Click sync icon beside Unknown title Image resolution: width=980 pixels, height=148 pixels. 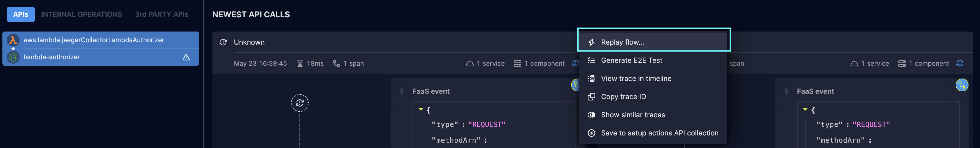coord(223,42)
